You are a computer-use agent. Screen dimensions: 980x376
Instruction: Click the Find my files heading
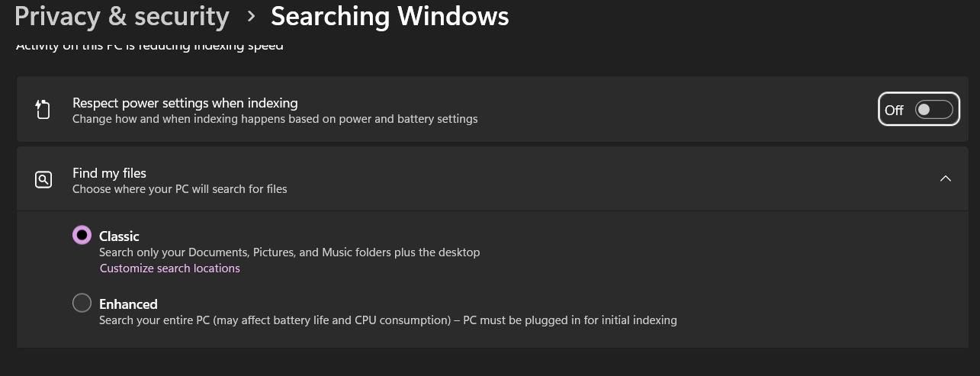point(109,173)
